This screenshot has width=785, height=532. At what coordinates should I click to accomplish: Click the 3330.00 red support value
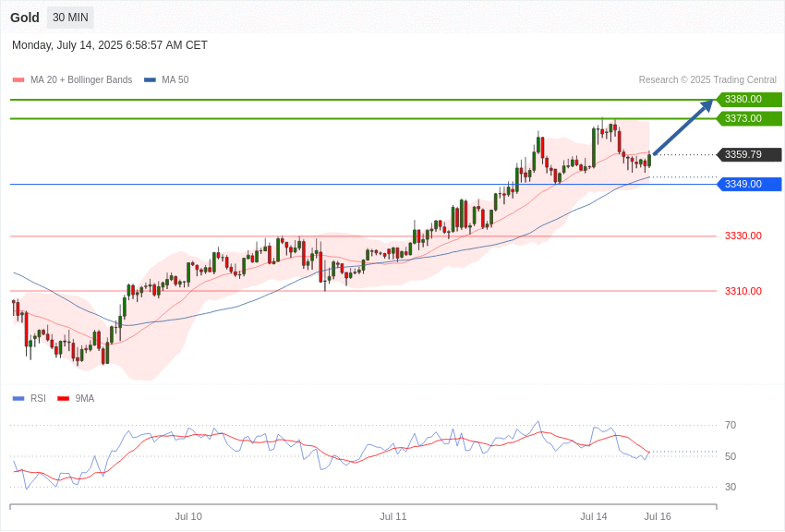pyautogui.click(x=743, y=236)
